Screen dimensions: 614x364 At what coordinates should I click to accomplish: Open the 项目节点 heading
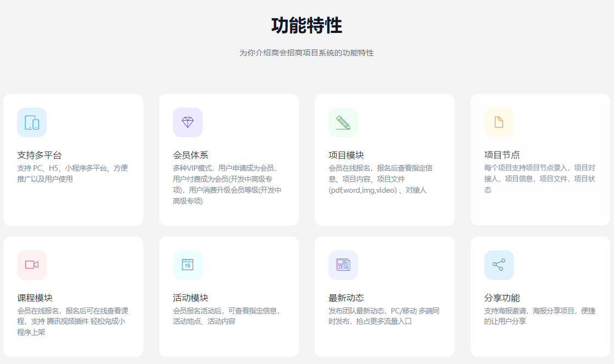(x=502, y=155)
